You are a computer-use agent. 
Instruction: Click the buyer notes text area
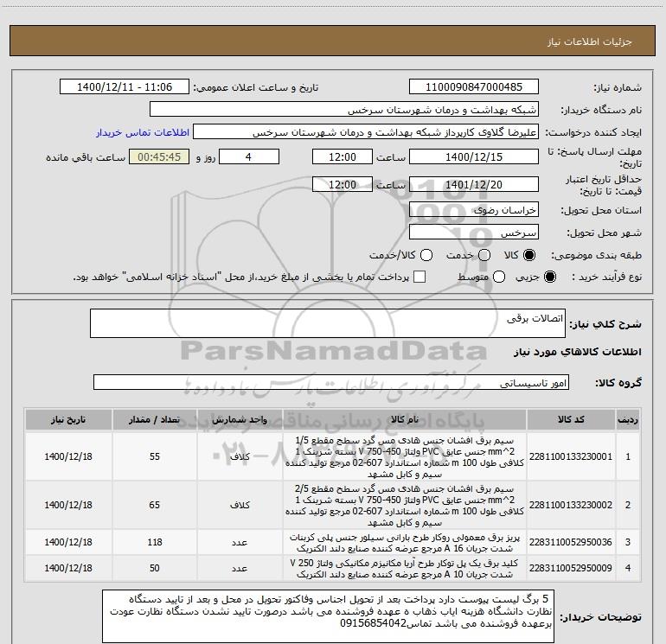[328, 616]
